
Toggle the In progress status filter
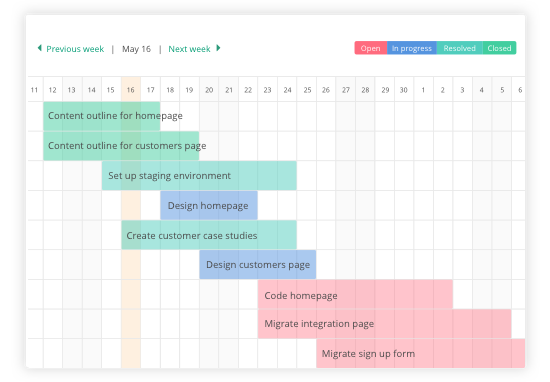(412, 48)
